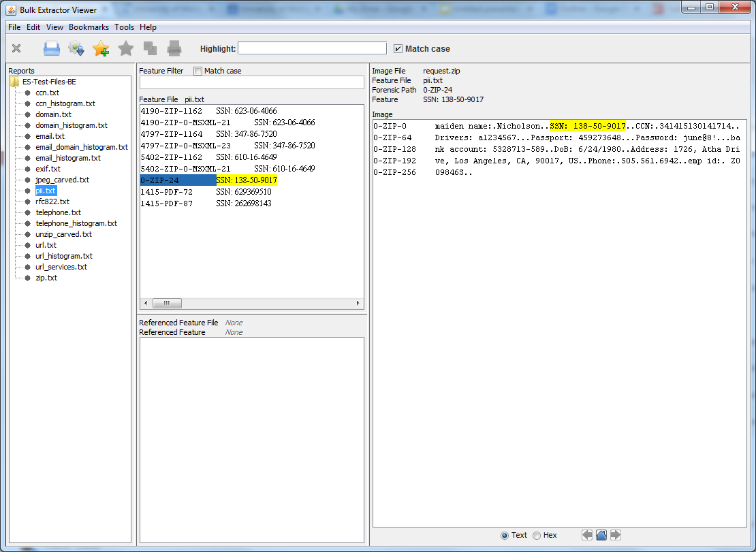The image size is (756, 552).
Task: Collapse the ES-Test-Files-BE report folder
Action: click(x=14, y=82)
